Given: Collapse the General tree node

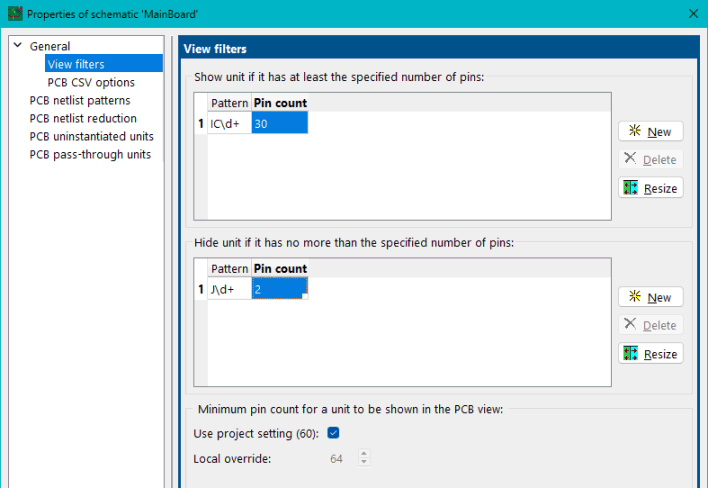Looking at the screenshot, I should (x=17, y=46).
